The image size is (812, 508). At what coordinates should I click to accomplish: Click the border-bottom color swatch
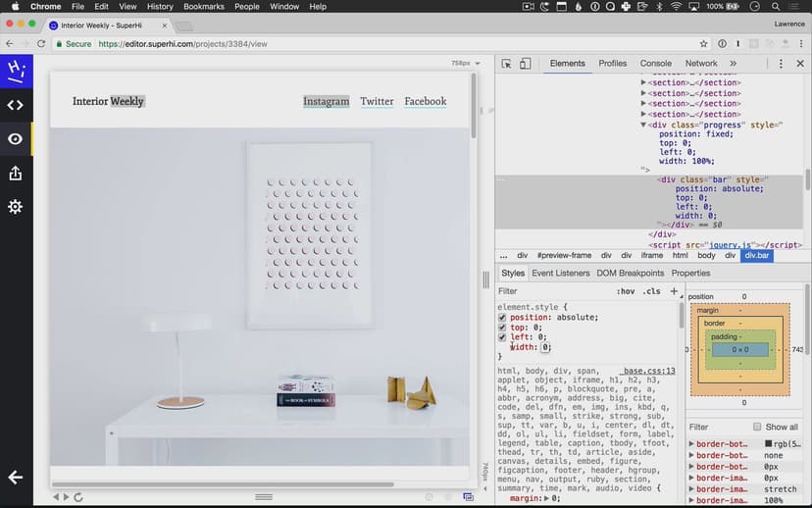tap(768, 444)
